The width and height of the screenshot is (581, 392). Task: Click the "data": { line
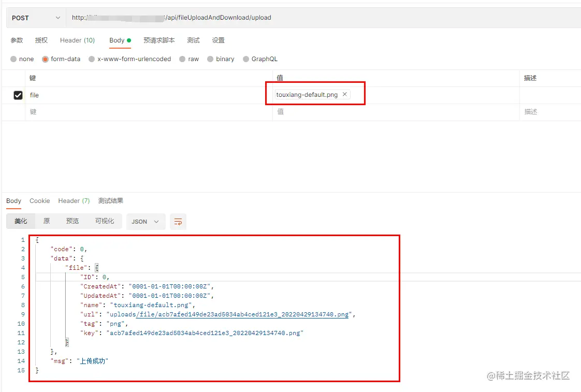click(67, 258)
